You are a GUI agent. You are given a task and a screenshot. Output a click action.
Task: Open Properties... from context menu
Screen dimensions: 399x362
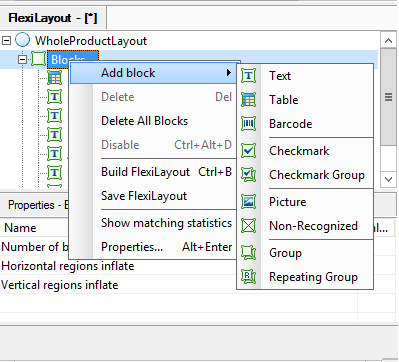[153, 247]
